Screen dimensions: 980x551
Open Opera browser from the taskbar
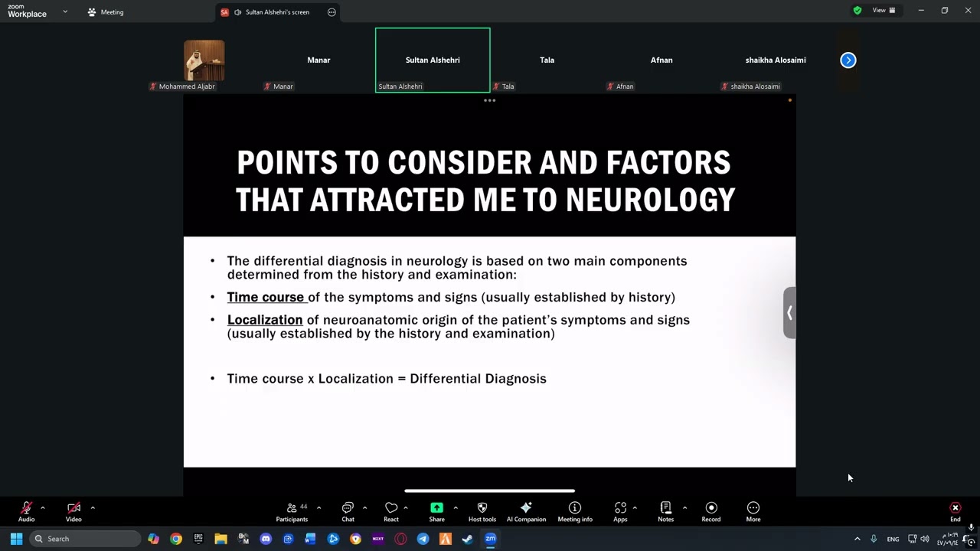pos(400,539)
